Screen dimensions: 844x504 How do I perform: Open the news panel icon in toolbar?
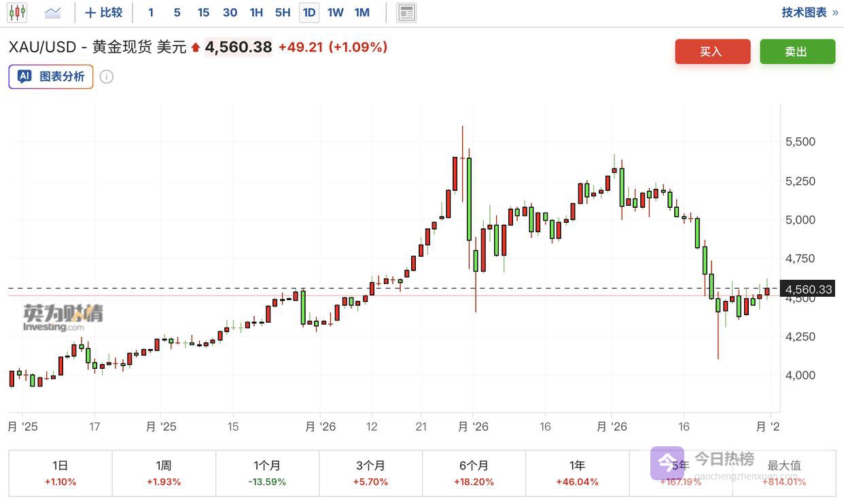[406, 12]
